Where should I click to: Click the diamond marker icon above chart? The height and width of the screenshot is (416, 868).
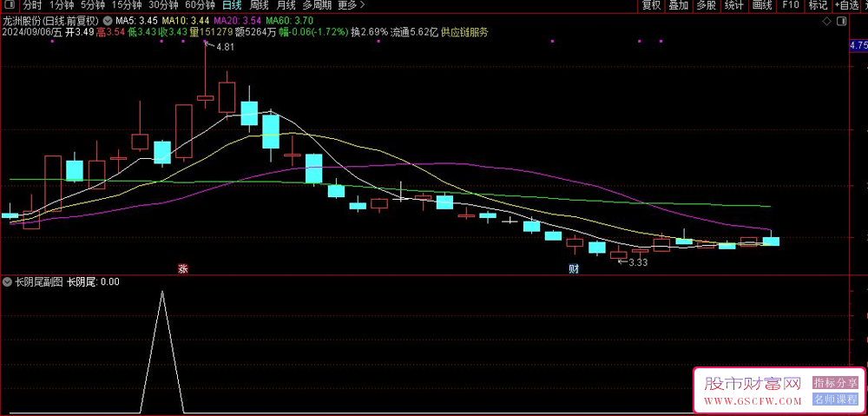826,21
